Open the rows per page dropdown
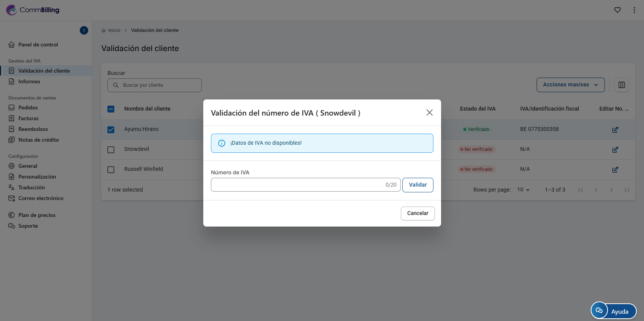The width and height of the screenshot is (644, 321). tap(523, 190)
